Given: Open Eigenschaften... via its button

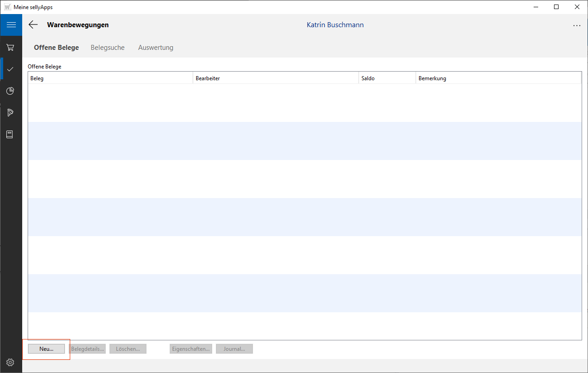Looking at the screenshot, I should point(191,349).
